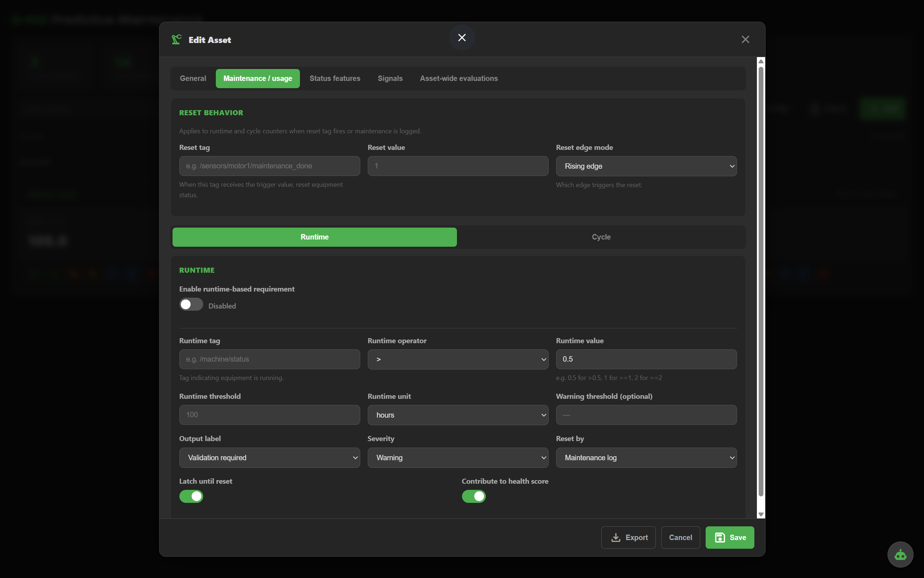
Task: Open the Signals tab
Action: pyautogui.click(x=390, y=78)
